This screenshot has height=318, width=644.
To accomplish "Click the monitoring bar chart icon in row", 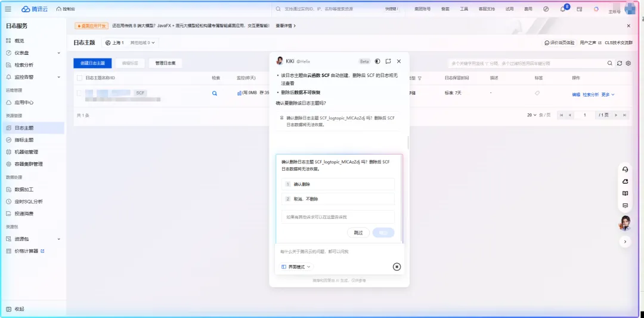I will tap(239, 93).
